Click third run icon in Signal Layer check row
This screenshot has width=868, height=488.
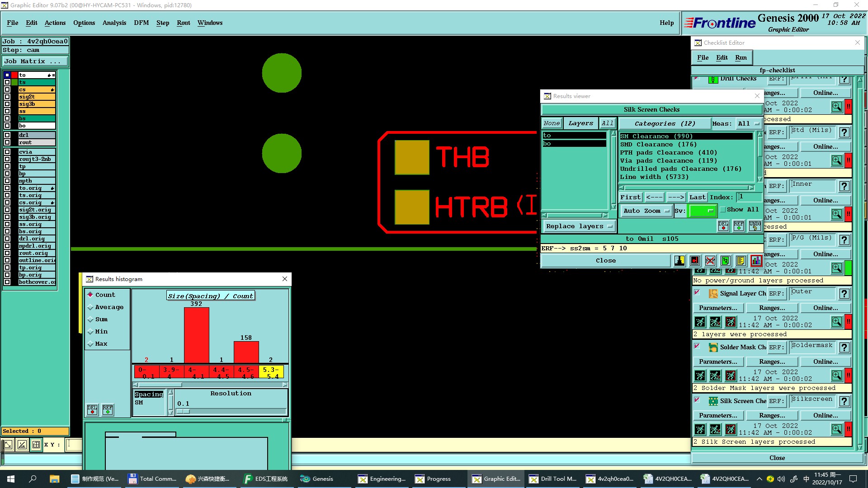731,321
